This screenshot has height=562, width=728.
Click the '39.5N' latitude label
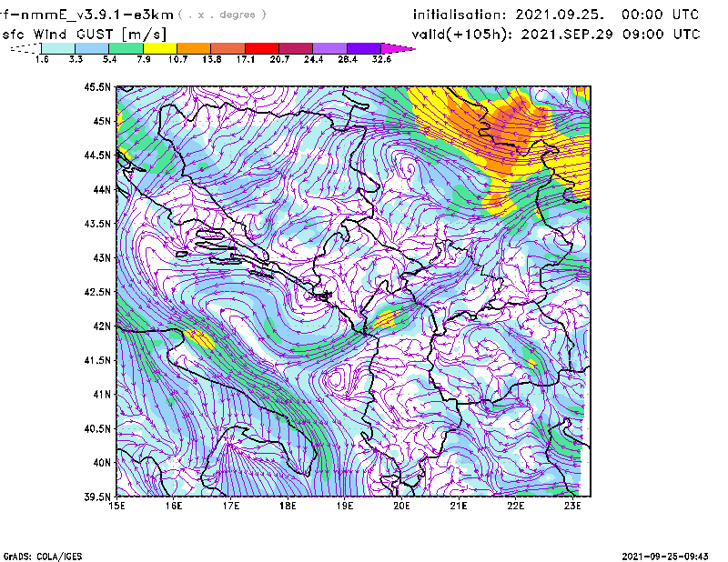click(x=97, y=497)
